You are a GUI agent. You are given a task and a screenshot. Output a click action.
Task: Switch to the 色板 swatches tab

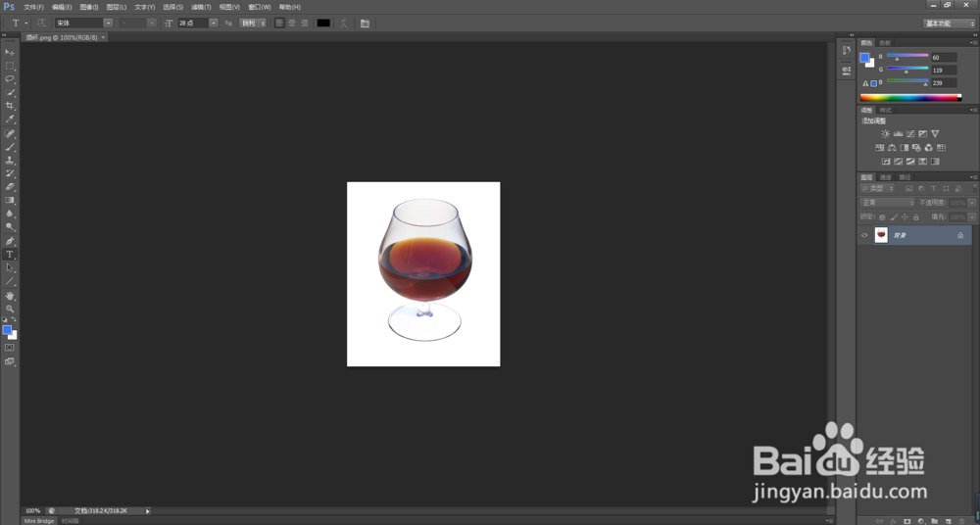(885, 43)
